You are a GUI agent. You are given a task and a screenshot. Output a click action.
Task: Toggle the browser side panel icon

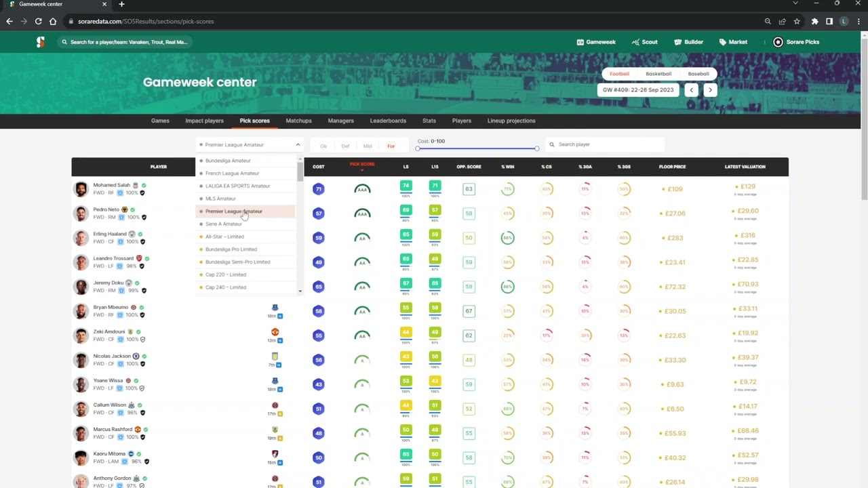point(829,21)
